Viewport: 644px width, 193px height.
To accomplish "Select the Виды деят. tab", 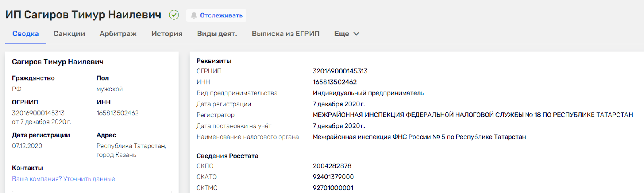I will (217, 34).
